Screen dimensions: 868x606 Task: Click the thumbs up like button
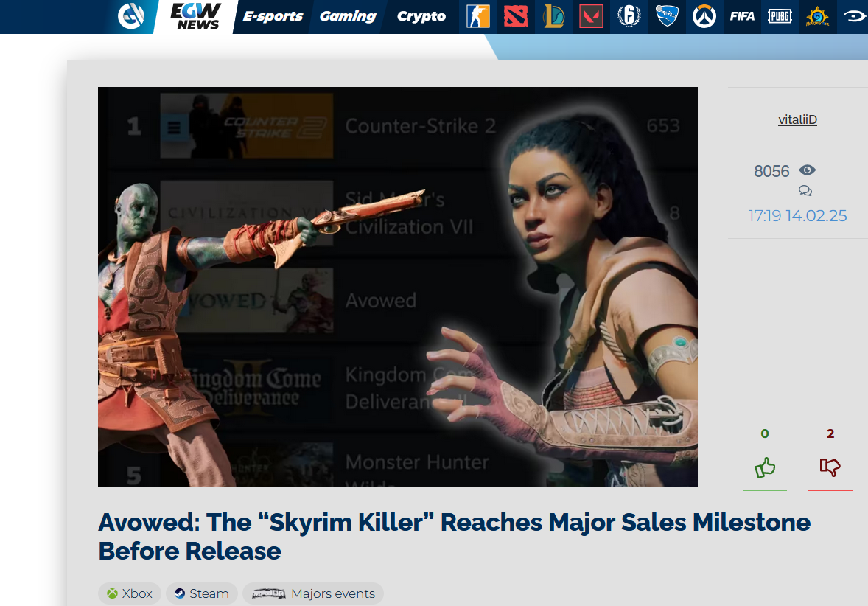click(x=765, y=467)
